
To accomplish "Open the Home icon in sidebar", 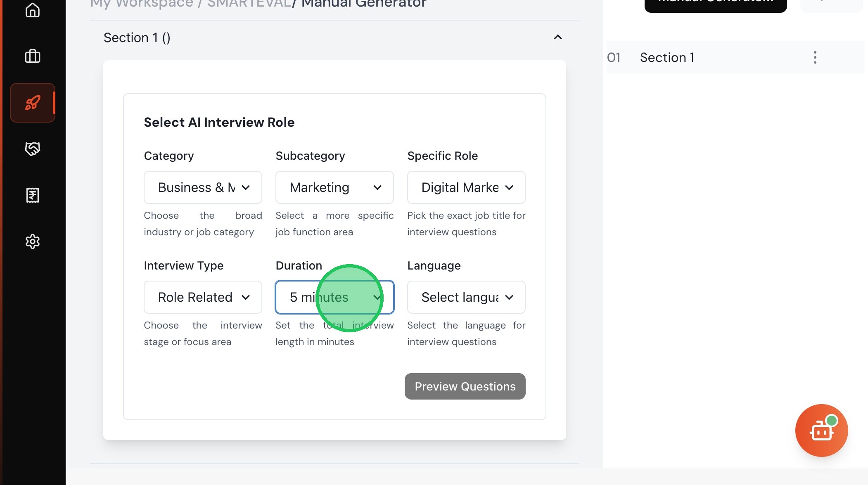I will [x=33, y=10].
